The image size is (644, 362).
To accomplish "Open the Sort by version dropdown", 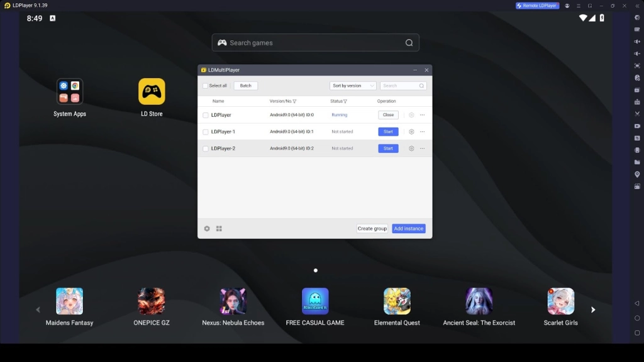I will point(353,85).
